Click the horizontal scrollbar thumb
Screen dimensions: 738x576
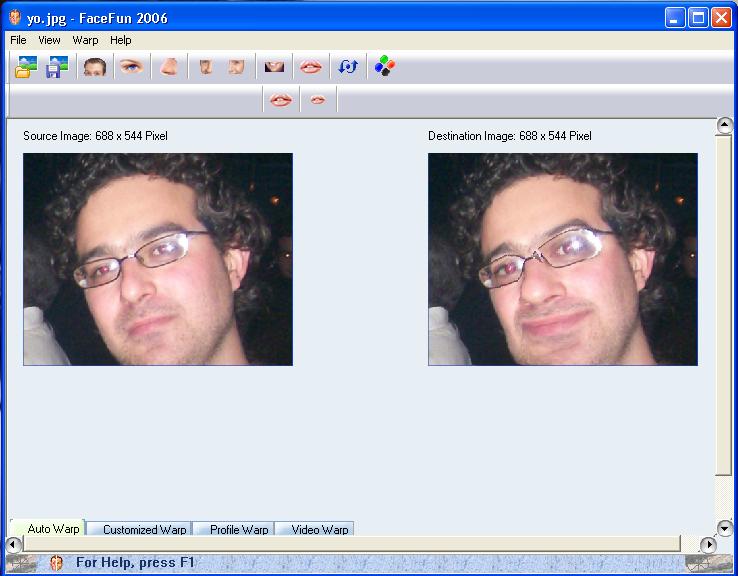(352, 544)
